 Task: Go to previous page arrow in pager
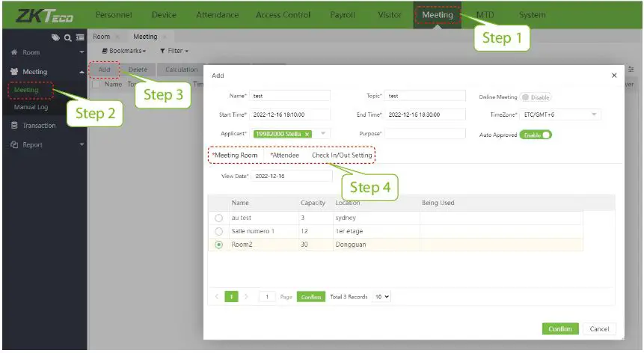[x=217, y=296]
